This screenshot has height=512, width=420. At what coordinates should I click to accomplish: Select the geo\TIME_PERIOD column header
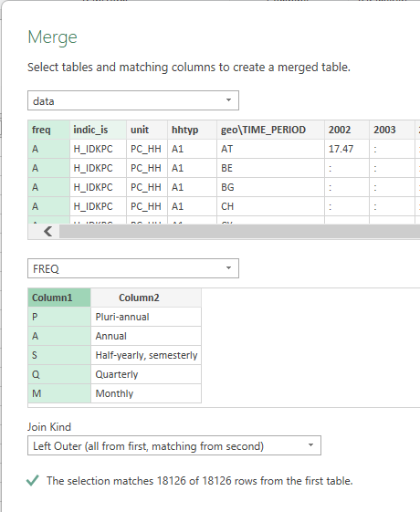click(270, 130)
